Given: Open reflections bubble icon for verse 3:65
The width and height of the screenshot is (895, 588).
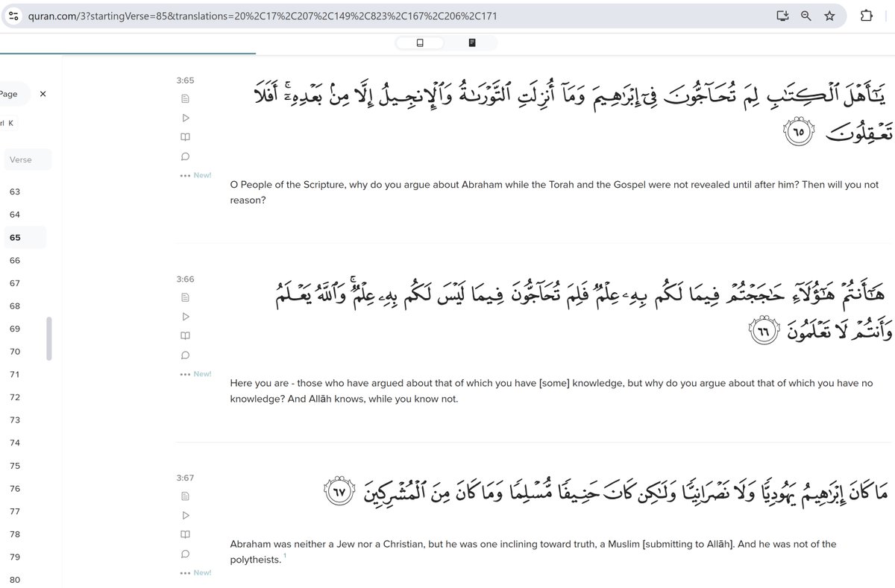Looking at the screenshot, I should tap(185, 157).
